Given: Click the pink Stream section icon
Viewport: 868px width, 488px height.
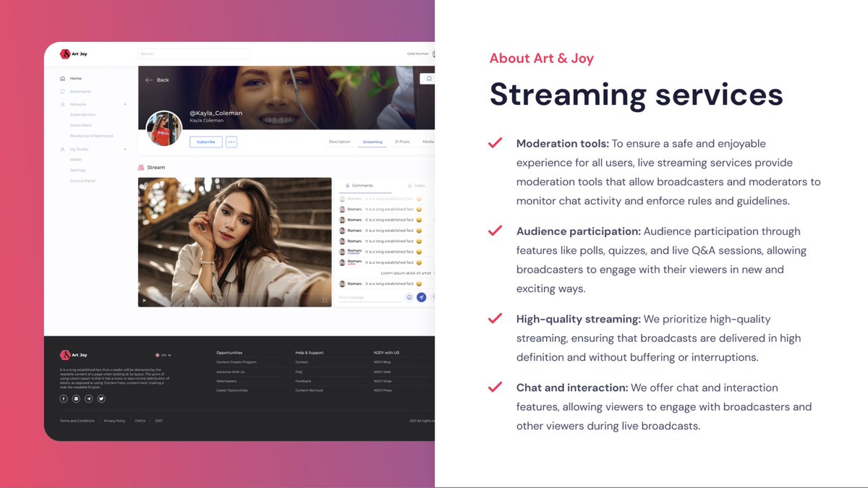Looking at the screenshot, I should point(141,167).
